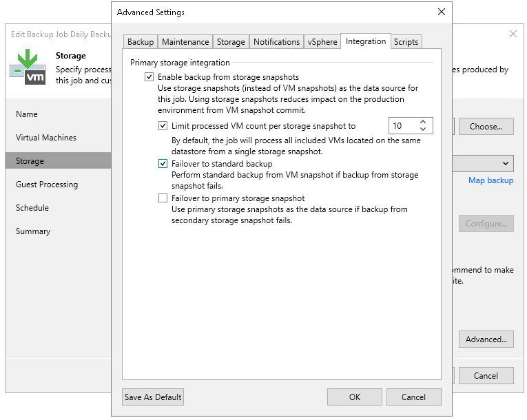
Task: Increase VM count with up arrow
Action: click(423, 122)
